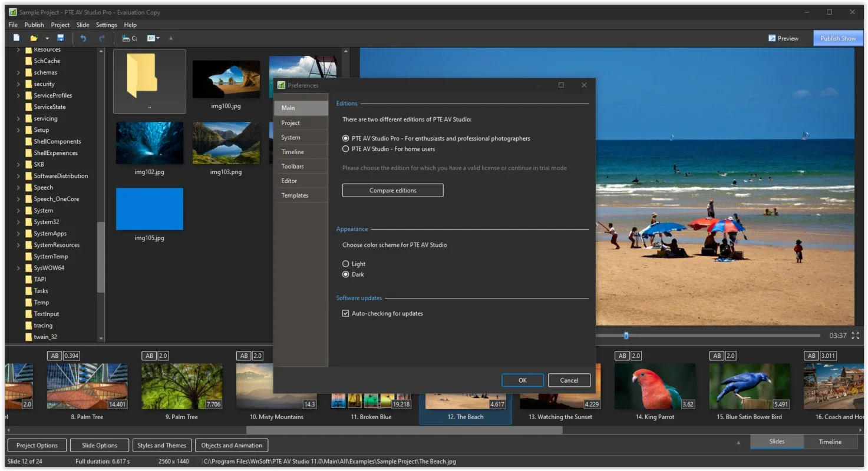868x471 pixels.
Task: Click the slide list horizontal scrollbar
Action: coord(404,430)
